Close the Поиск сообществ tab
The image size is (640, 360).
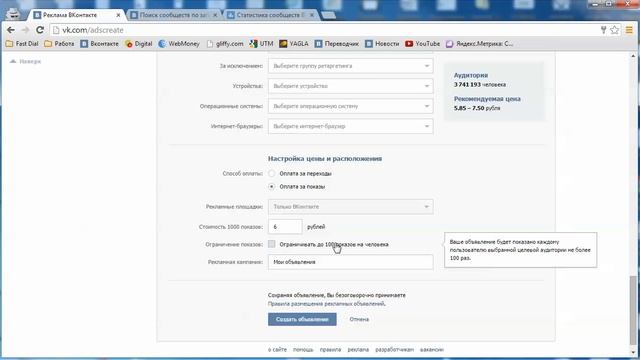point(215,15)
